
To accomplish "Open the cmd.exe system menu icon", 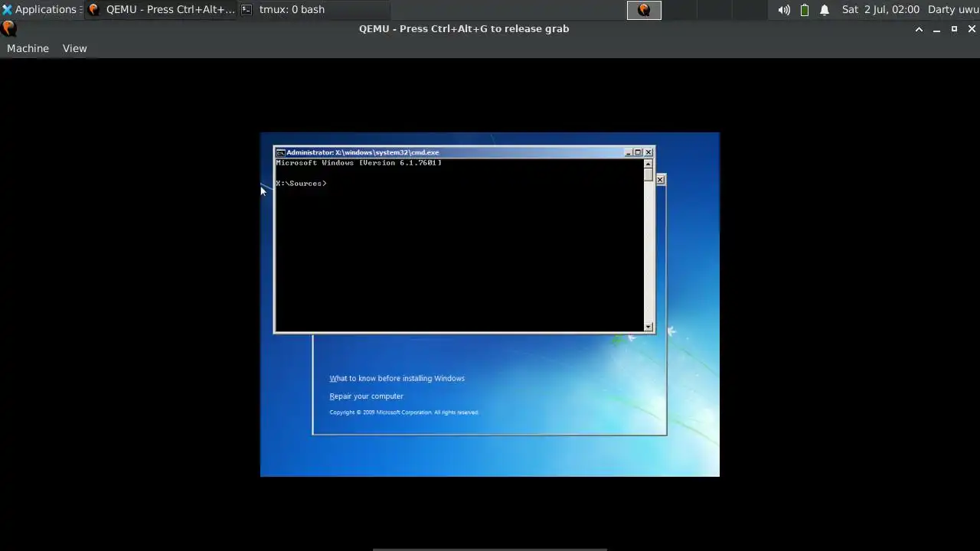I will (281, 152).
